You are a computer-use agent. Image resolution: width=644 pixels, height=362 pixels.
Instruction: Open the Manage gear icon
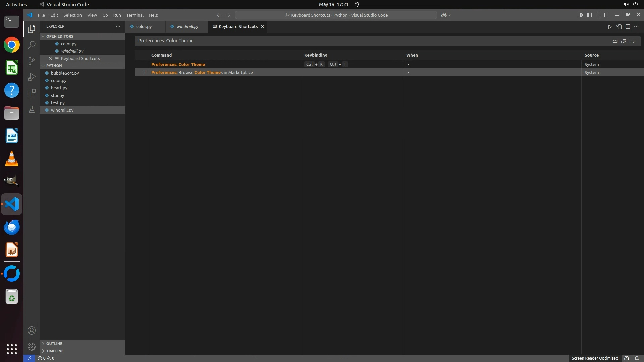pos(32,346)
